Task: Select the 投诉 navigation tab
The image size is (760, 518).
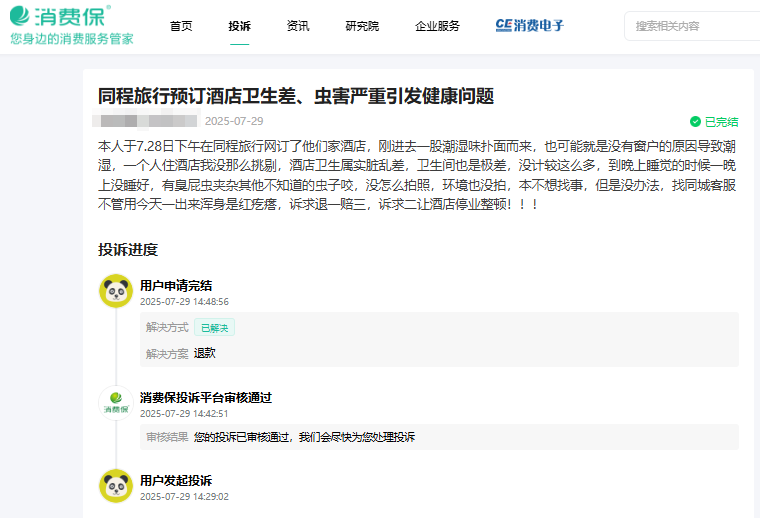Action: click(x=239, y=26)
